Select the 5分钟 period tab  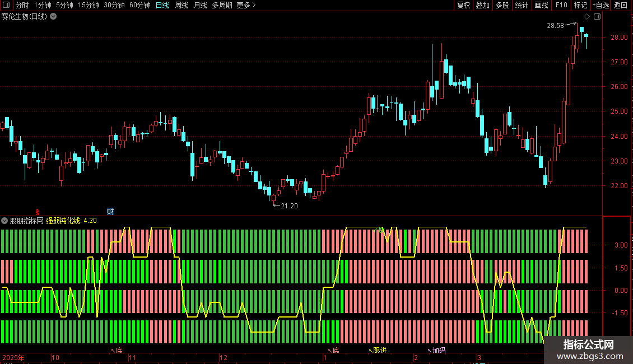click(x=64, y=5)
